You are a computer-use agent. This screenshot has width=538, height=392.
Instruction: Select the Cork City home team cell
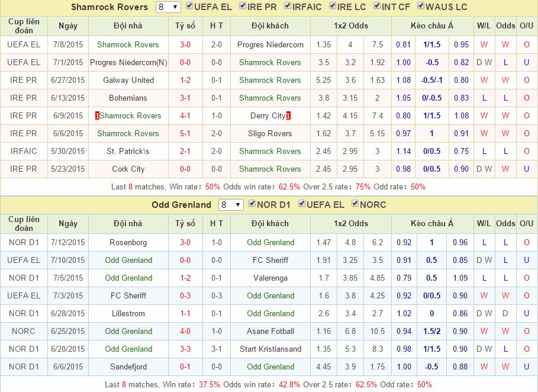tap(128, 169)
